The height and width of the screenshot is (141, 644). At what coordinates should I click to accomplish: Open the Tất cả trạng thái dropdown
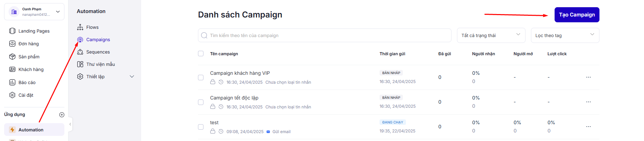point(491,35)
